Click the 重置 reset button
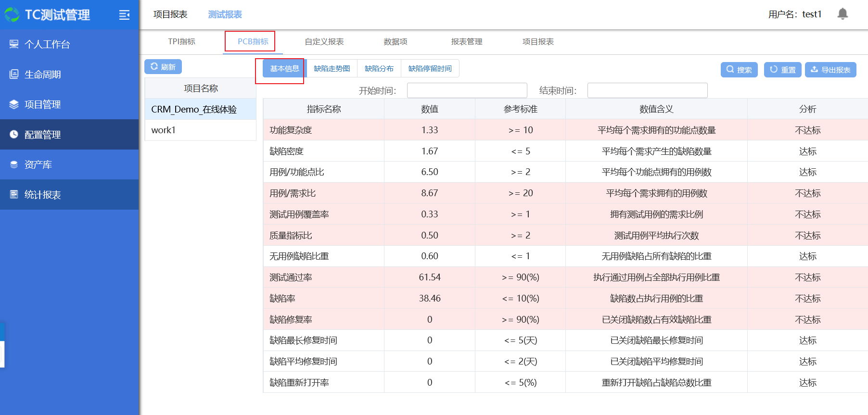 [782, 70]
